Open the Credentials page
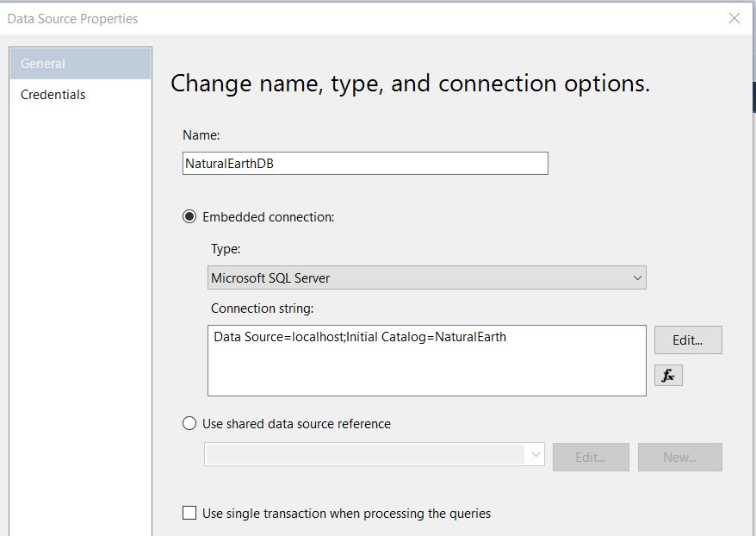Image resolution: width=756 pixels, height=536 pixels. coord(53,95)
